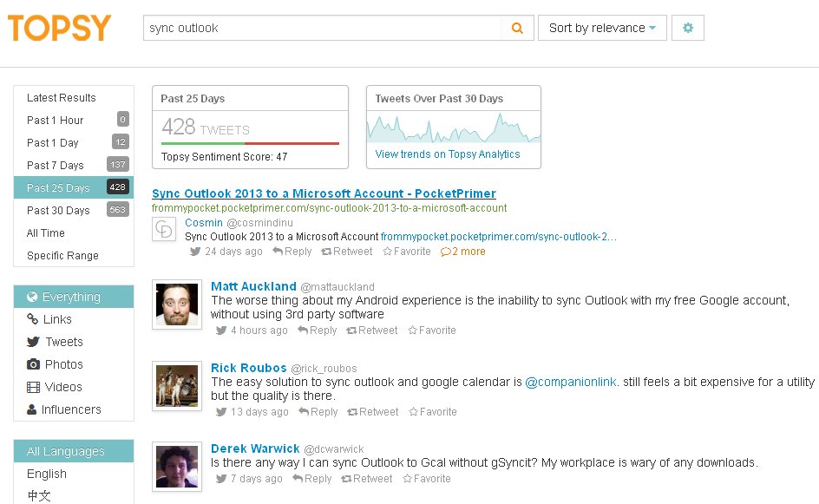The image size is (819, 504).
Task: Click the @rick_roubos handle
Action: (x=324, y=368)
